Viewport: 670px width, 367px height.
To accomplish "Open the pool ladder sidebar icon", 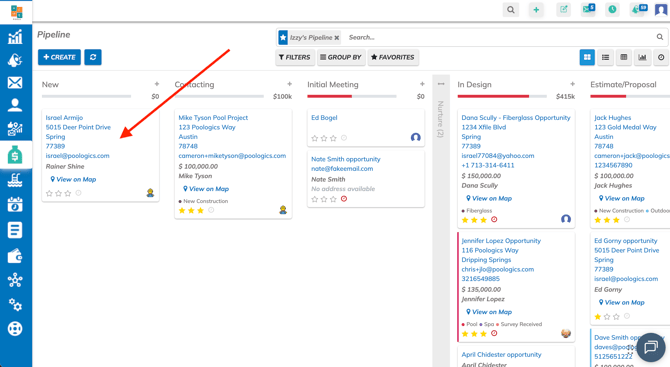I will tap(15, 180).
